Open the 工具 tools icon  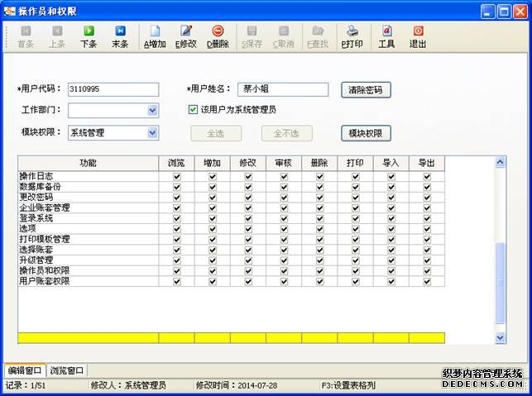click(x=386, y=36)
